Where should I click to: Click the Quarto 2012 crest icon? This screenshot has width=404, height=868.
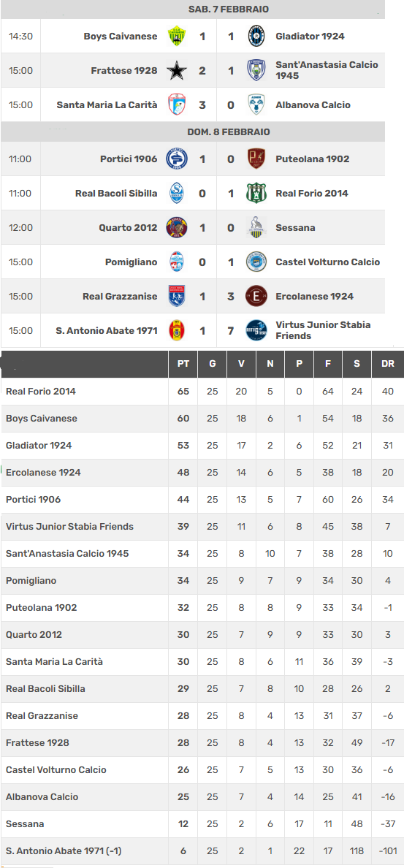177,227
